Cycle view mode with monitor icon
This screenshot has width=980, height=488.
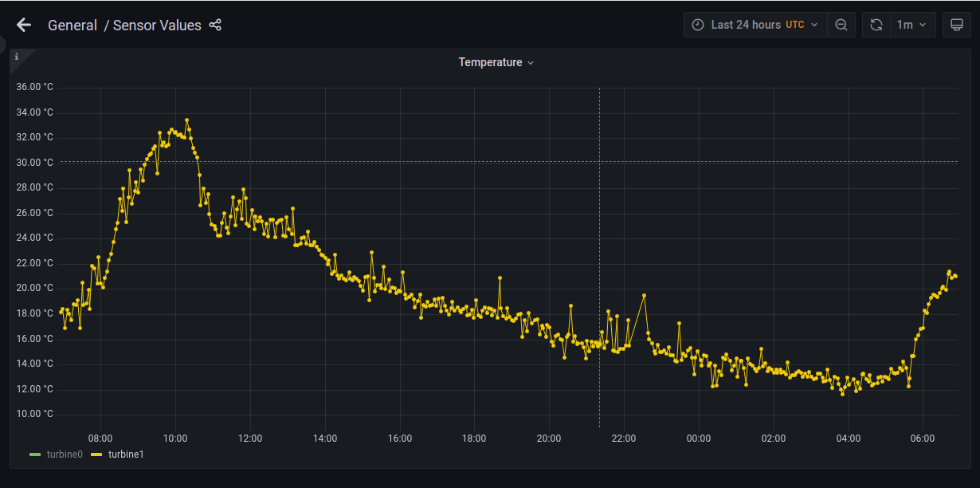point(957,25)
